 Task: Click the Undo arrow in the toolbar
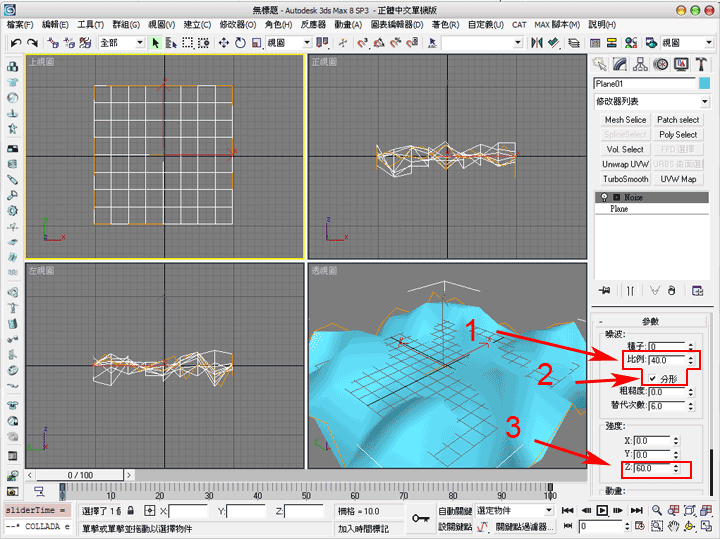coord(16,43)
